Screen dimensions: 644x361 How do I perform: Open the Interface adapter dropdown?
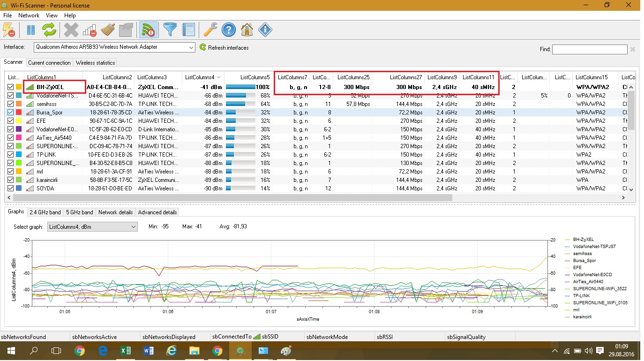coord(114,47)
